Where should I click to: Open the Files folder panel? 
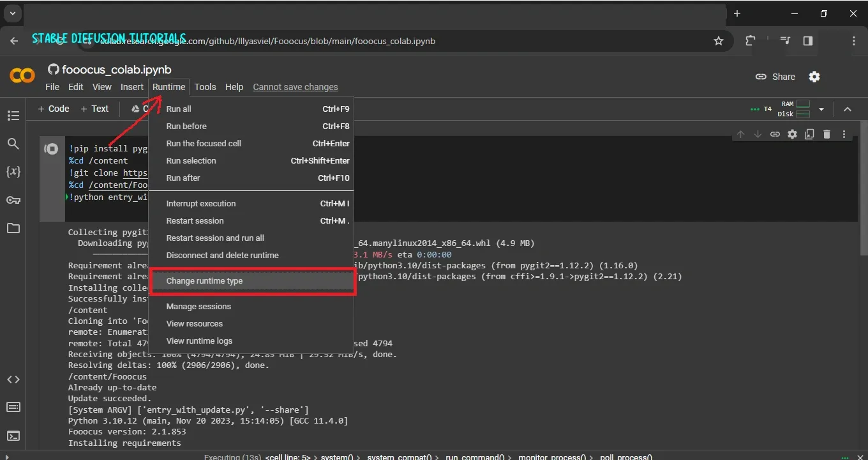click(13, 228)
